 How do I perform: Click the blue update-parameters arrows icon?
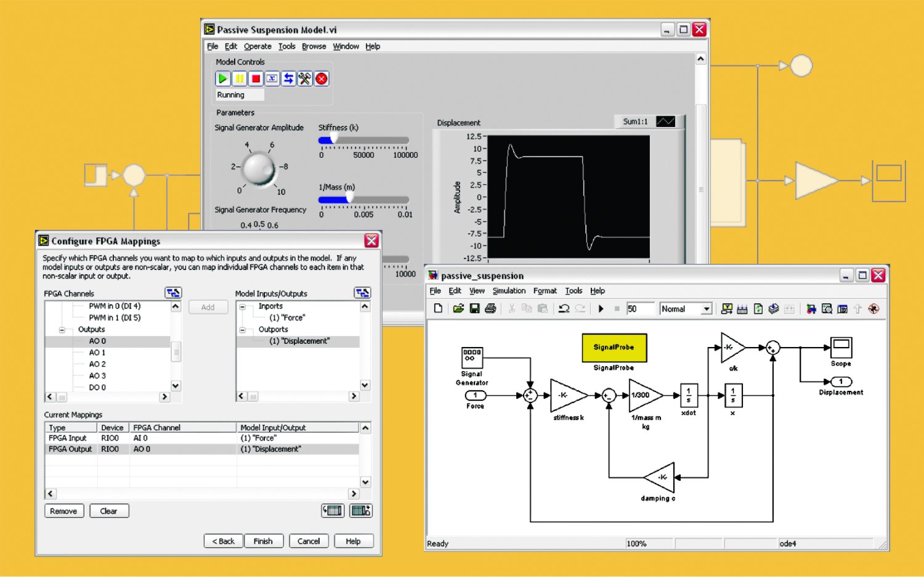(x=288, y=78)
